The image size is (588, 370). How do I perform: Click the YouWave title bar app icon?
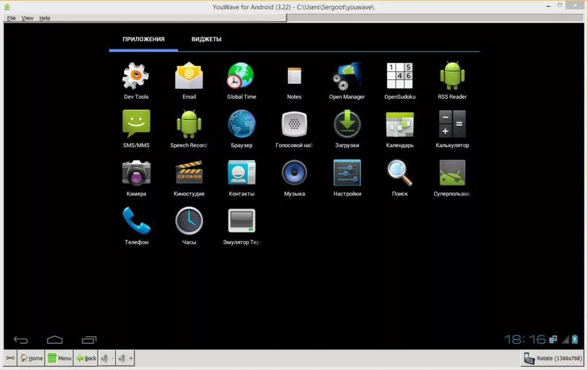[x=7, y=7]
